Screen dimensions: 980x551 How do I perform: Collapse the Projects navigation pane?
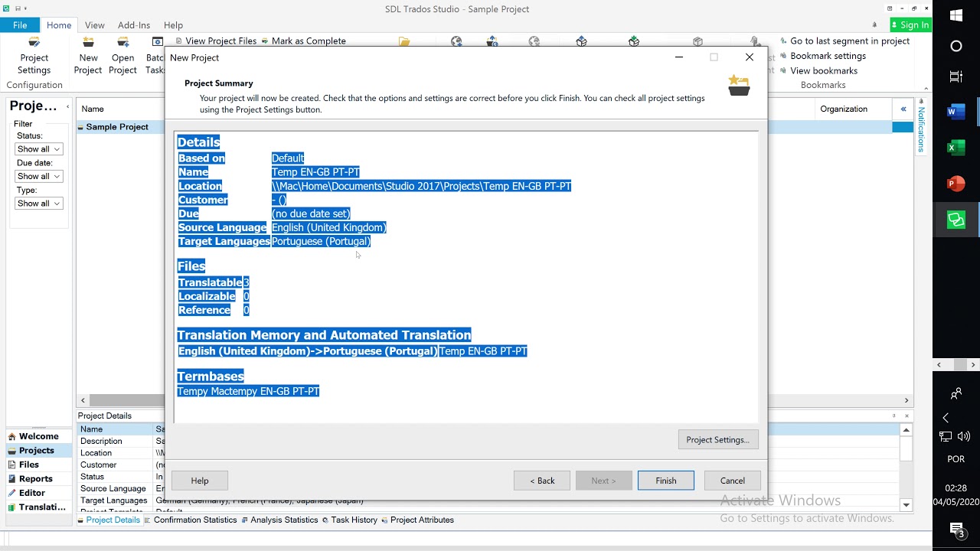(x=67, y=107)
